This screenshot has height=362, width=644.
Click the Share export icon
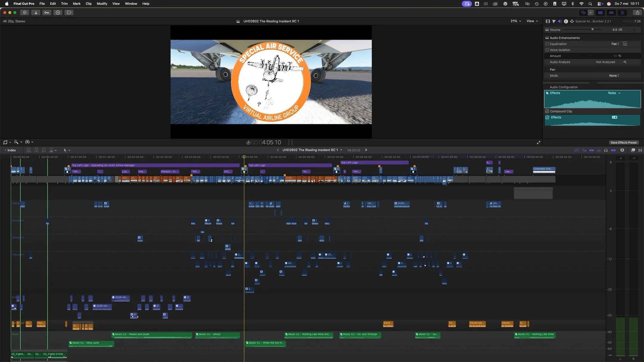(637, 13)
